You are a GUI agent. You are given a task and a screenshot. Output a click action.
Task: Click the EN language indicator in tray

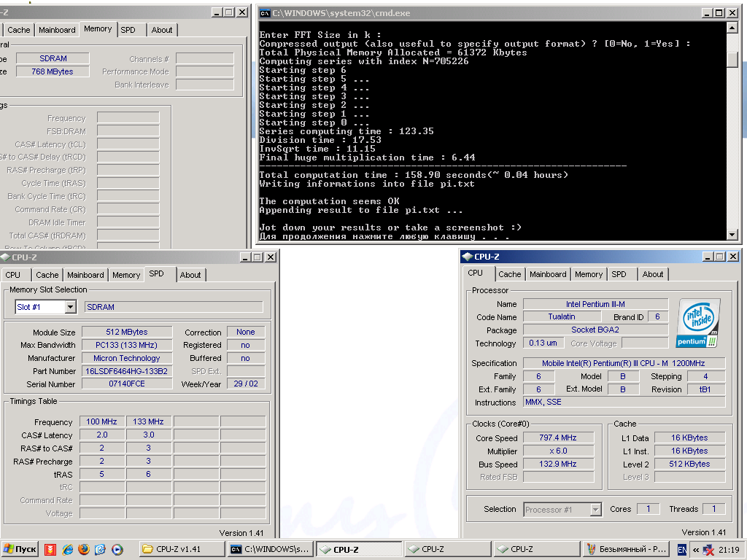(x=682, y=550)
